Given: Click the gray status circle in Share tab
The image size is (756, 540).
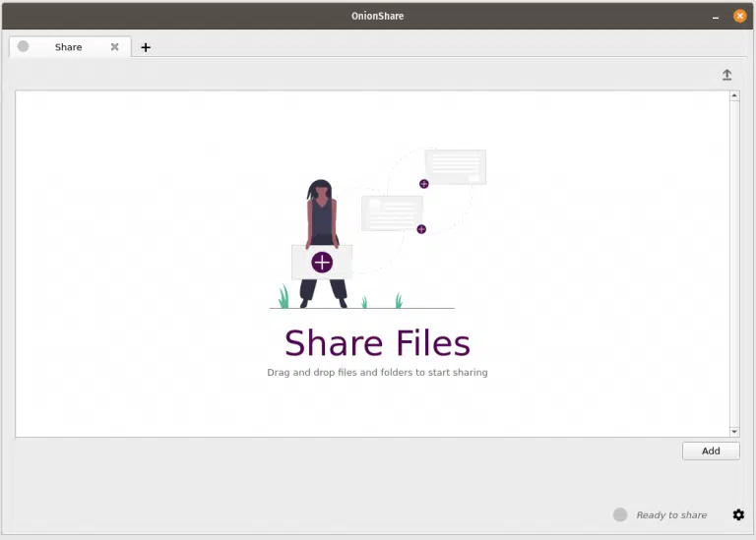Looking at the screenshot, I should tap(24, 46).
